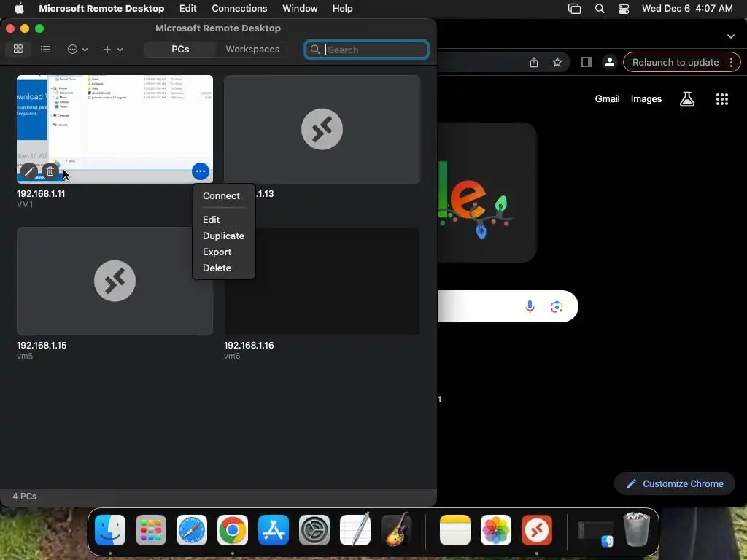Click the Customize Chrome button

point(675,484)
